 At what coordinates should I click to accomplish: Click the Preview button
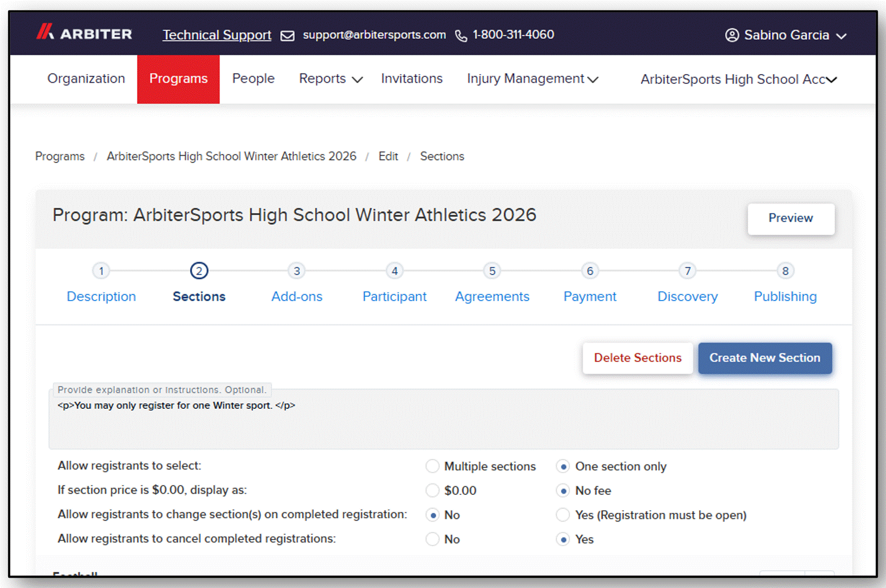791,218
